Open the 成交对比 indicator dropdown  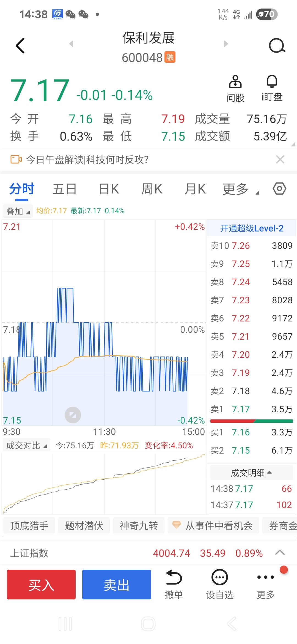(x=26, y=445)
